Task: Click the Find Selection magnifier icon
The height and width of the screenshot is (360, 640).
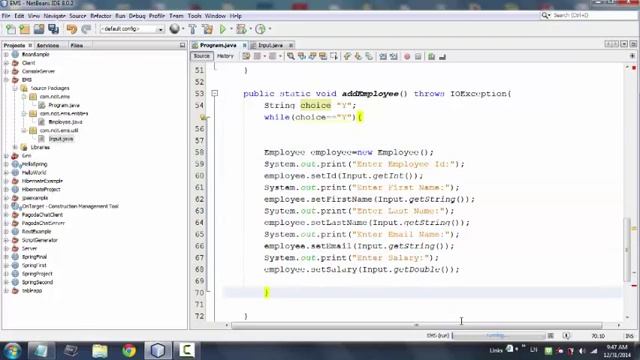Action: pos(291,56)
